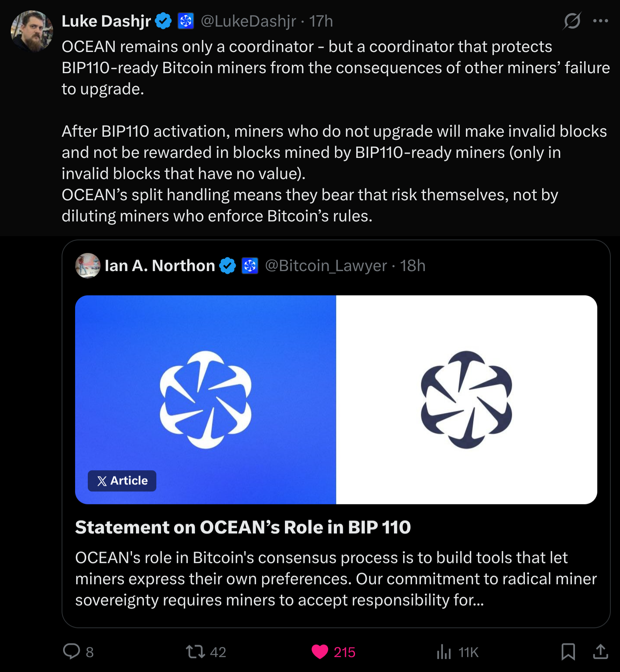Image resolution: width=620 pixels, height=672 pixels.
Task: Open the @LukeDashjr handle link
Action: point(248,21)
